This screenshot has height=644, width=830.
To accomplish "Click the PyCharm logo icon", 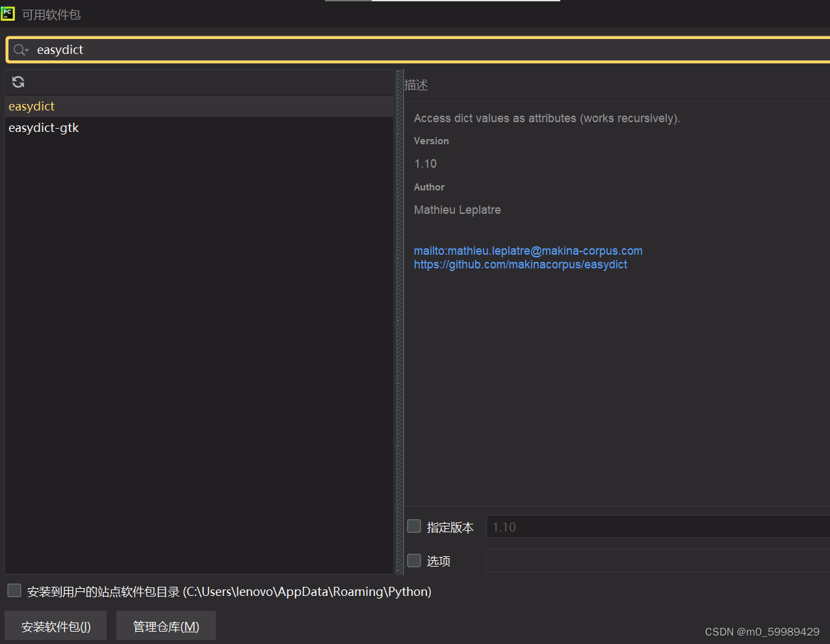I will [x=8, y=14].
